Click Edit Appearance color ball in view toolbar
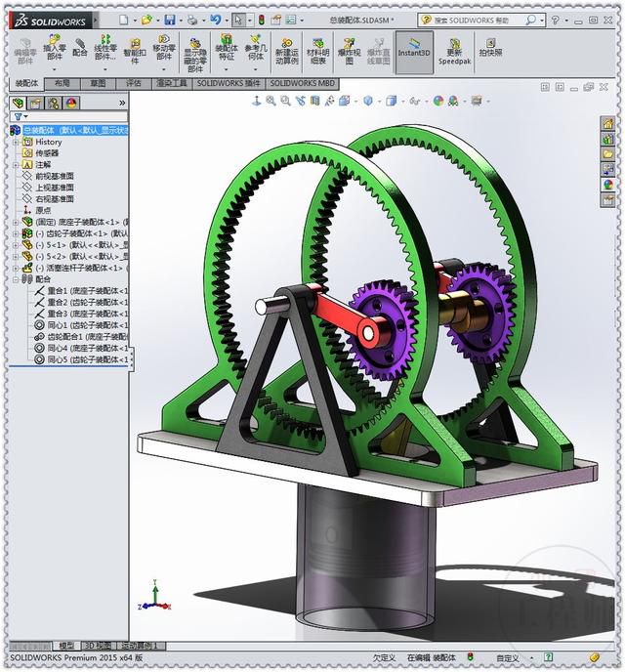 coord(437,102)
